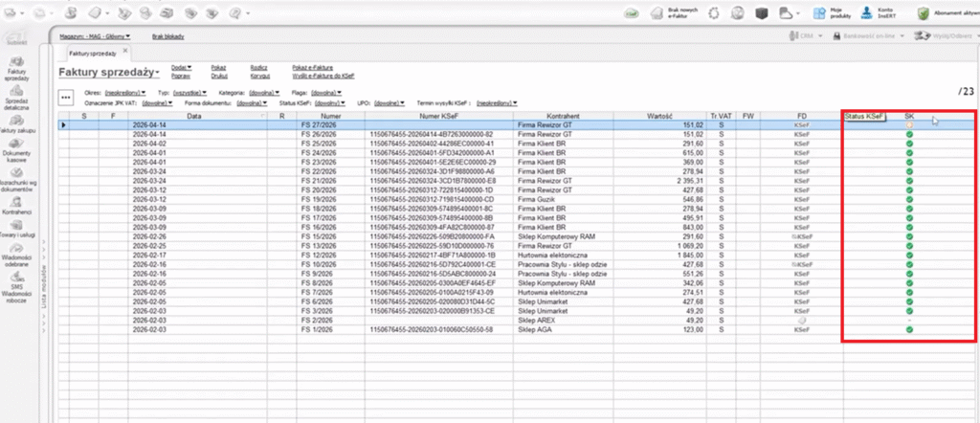Expand the Magazyn MAG Główny selector
Image resolution: width=980 pixels, height=423 pixels.
[96, 36]
